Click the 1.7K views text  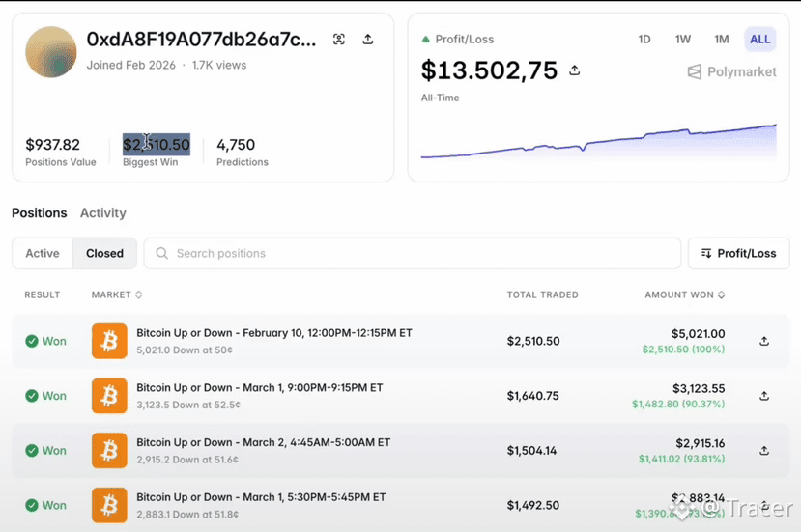219,65
